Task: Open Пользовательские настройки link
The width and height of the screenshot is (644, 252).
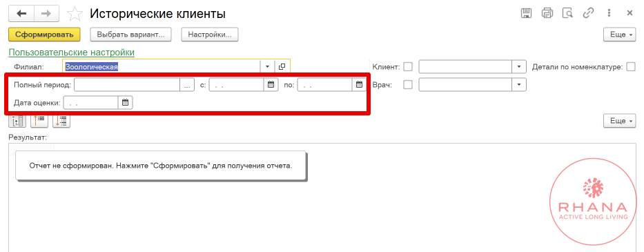Action: pyautogui.click(x=72, y=52)
